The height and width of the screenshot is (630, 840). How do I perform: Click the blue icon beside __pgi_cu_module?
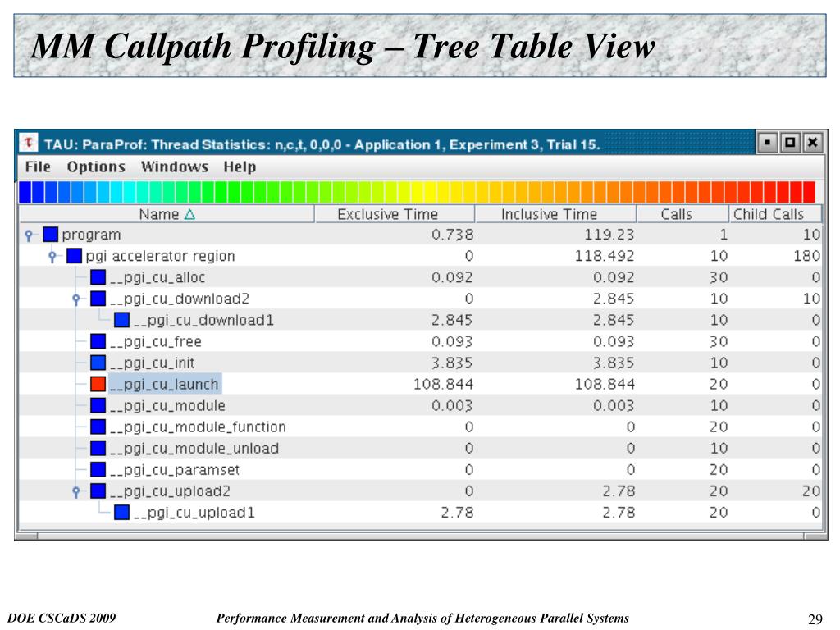coord(98,405)
